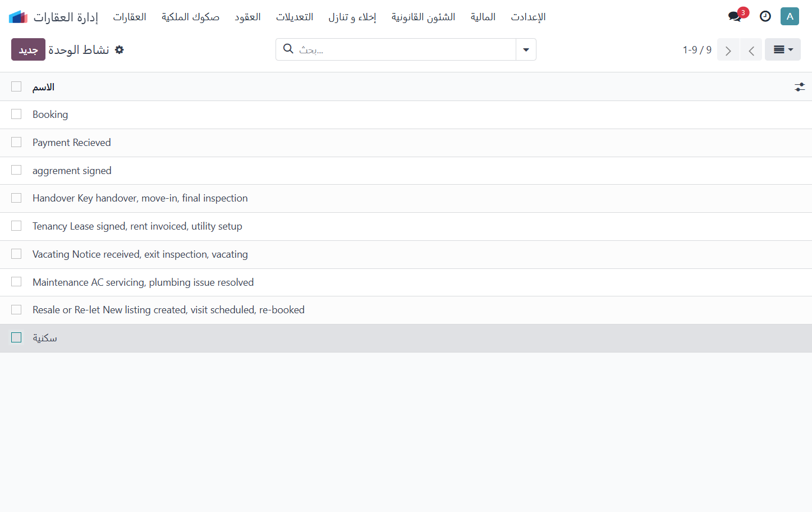
Task: Expand the search filter options dropdown
Action: pos(526,49)
